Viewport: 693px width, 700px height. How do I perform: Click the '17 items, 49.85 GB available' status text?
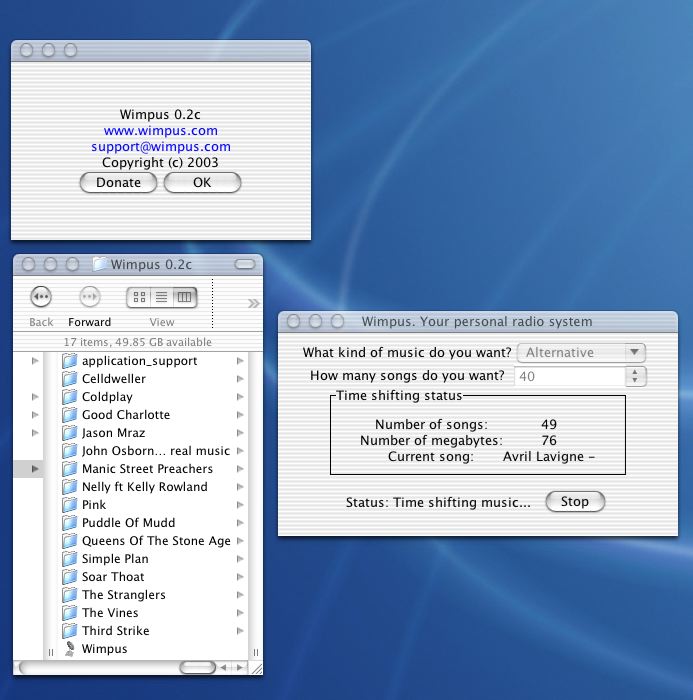click(x=138, y=342)
